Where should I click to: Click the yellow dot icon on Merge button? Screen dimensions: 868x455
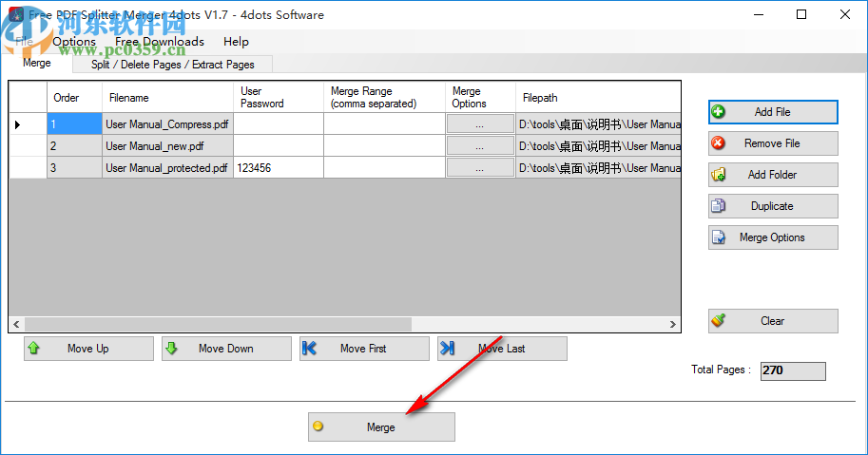[318, 427]
